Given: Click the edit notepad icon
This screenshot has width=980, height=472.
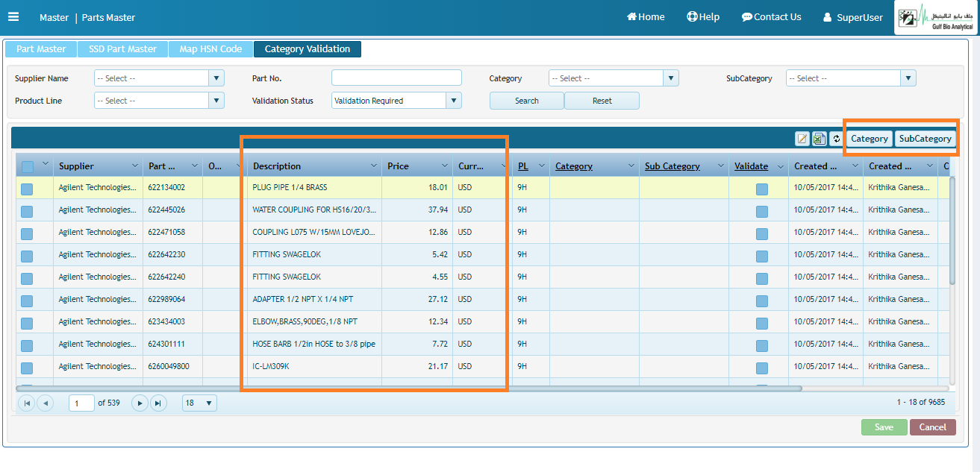Looking at the screenshot, I should tap(802, 139).
